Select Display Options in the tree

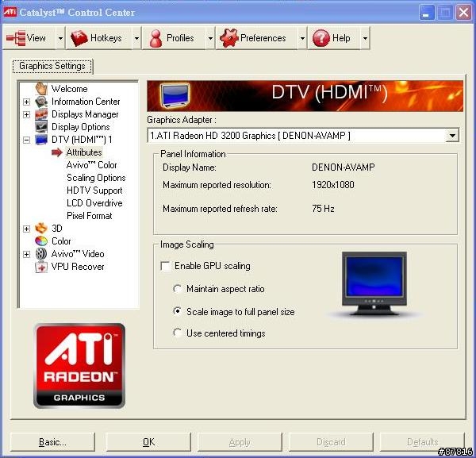[x=81, y=127]
